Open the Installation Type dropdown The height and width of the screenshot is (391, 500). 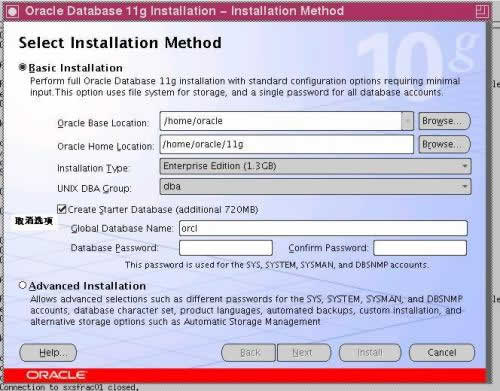click(x=315, y=166)
